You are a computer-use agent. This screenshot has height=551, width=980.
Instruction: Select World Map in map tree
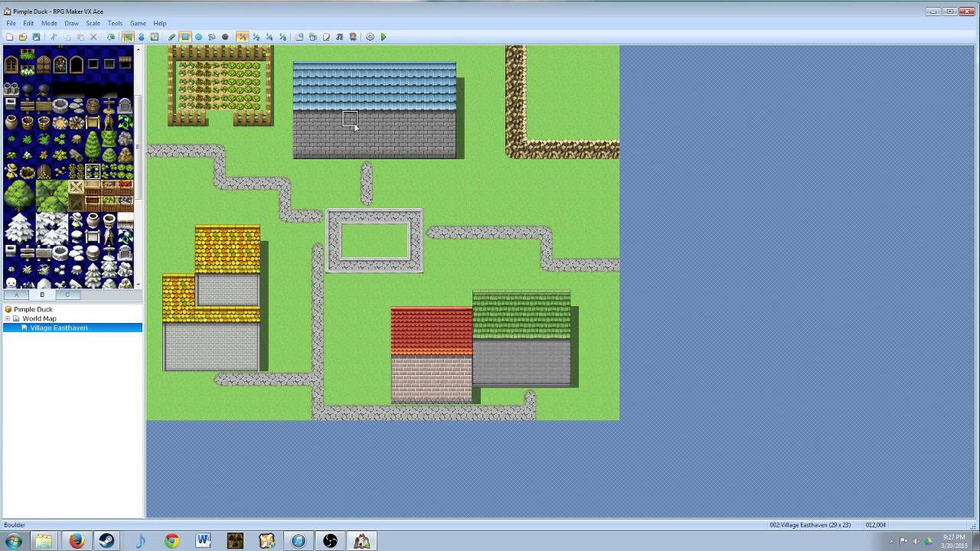coord(39,318)
